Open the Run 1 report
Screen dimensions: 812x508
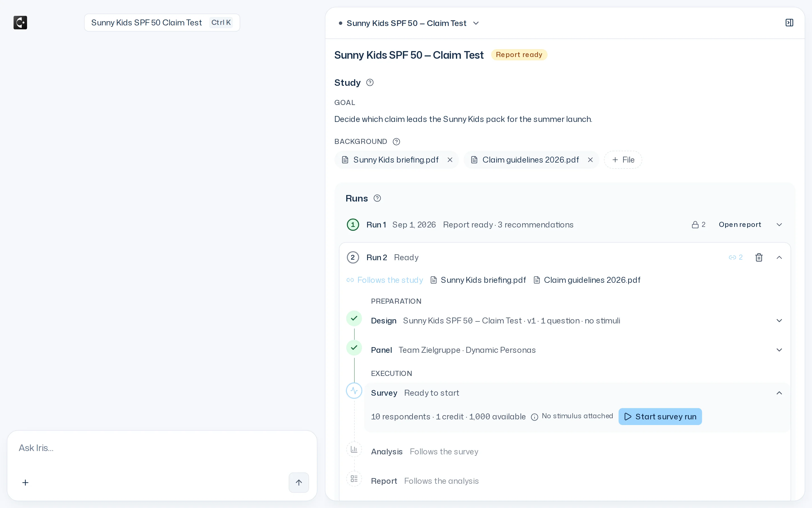(x=740, y=224)
